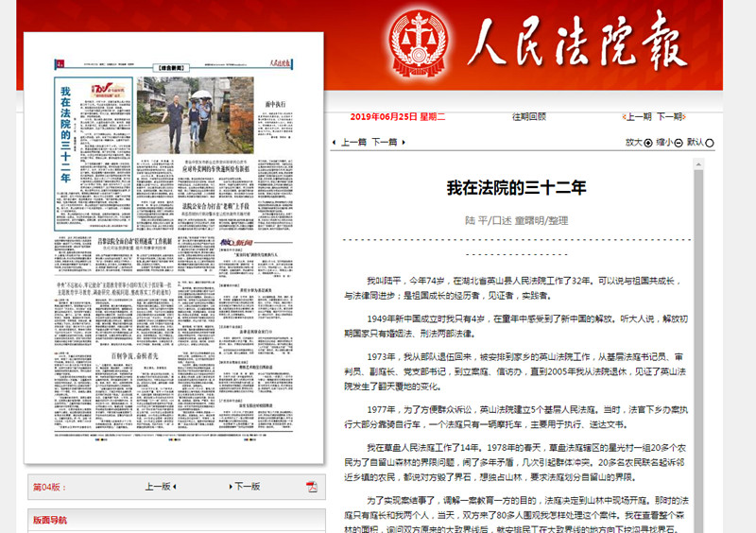Select the 微新闻 section in thumbnail

click(235, 242)
